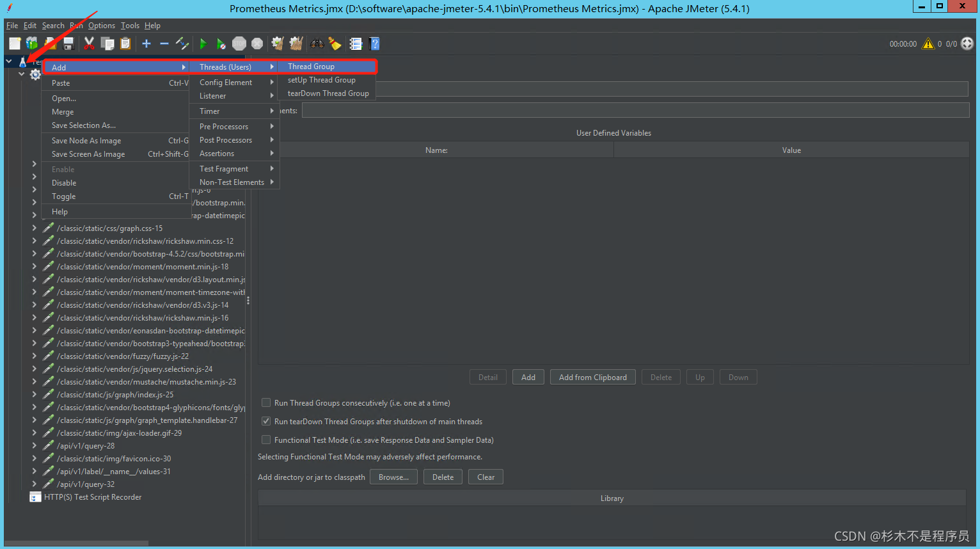
Task: Expand the mustache.min.js-23 tree node
Action: 35,381
